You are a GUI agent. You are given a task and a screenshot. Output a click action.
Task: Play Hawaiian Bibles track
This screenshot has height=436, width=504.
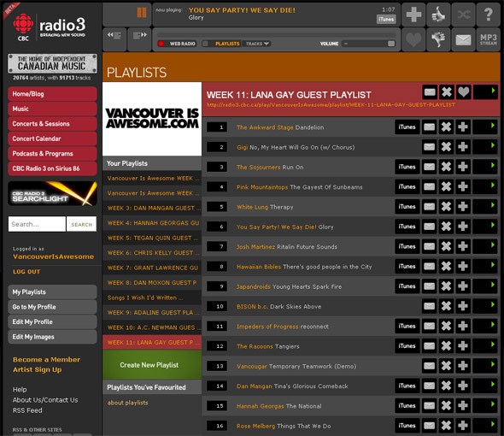(x=485, y=266)
